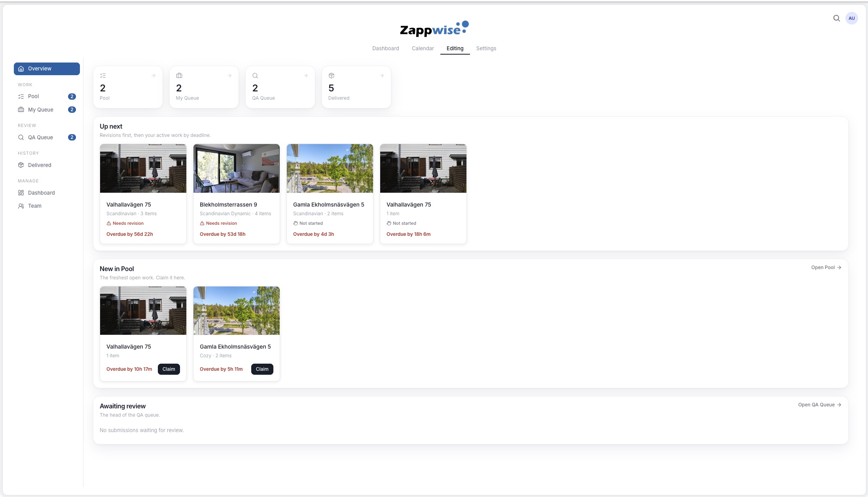
Task: Click the My Queue count badge in sidebar
Action: coord(72,110)
